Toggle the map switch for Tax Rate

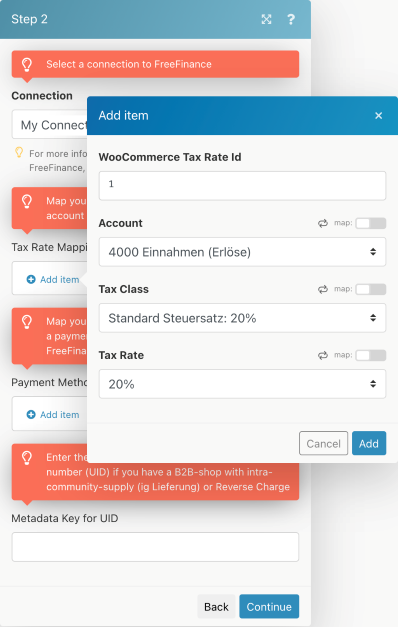[371, 355]
